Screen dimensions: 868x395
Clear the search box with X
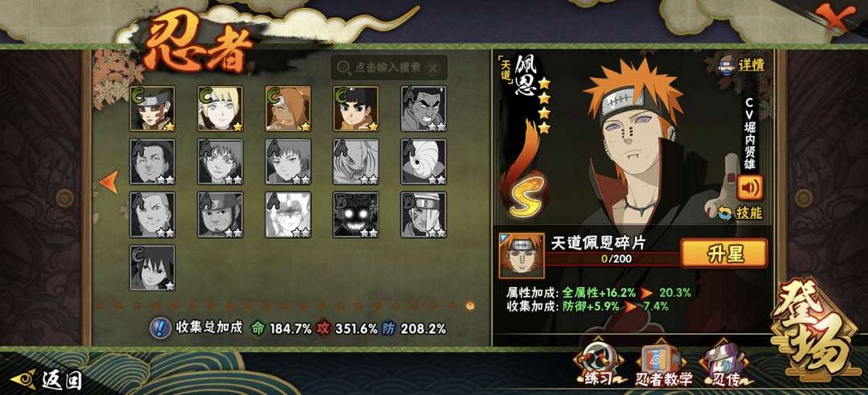click(x=433, y=68)
